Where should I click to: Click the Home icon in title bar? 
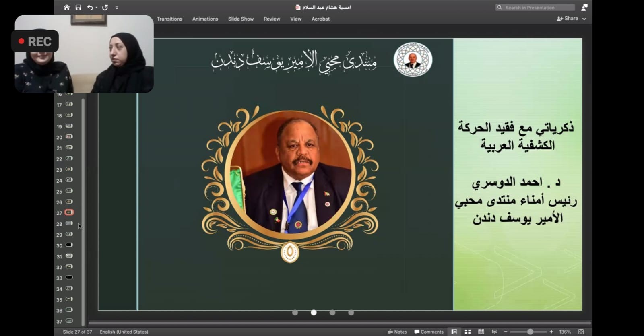pyautogui.click(x=67, y=7)
